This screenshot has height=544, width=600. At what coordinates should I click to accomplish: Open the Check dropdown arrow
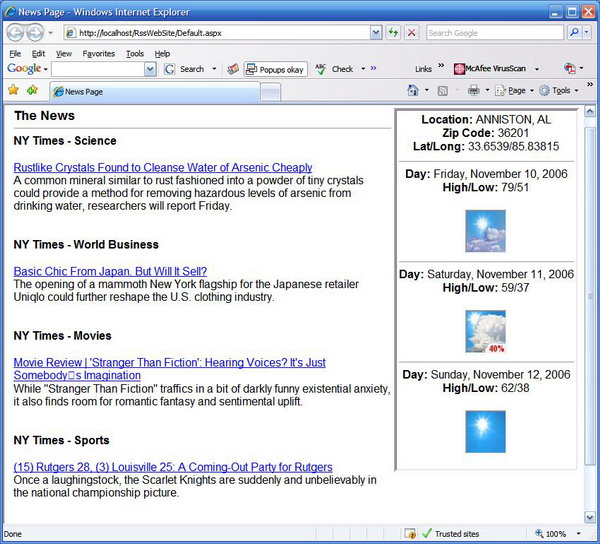pyautogui.click(x=363, y=69)
